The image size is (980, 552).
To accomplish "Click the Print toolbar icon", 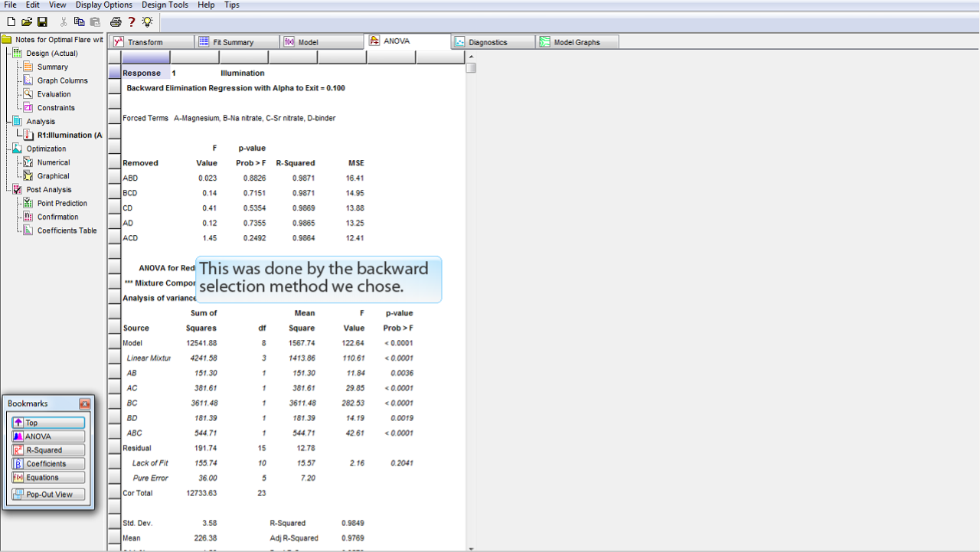I will (116, 22).
